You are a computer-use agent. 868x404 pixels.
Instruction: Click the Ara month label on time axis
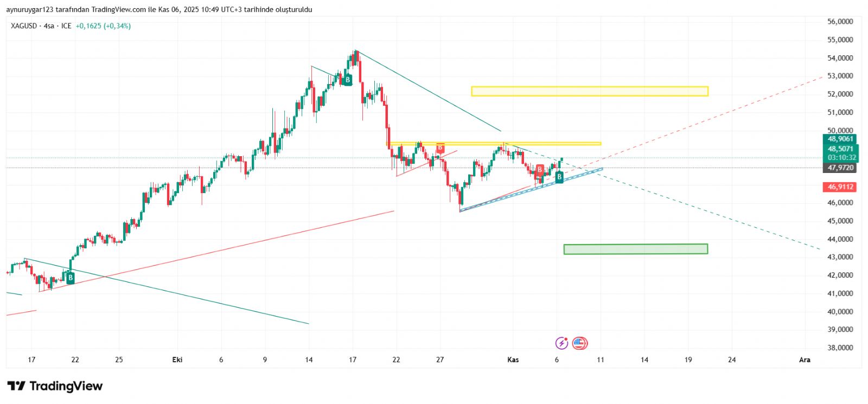click(805, 360)
